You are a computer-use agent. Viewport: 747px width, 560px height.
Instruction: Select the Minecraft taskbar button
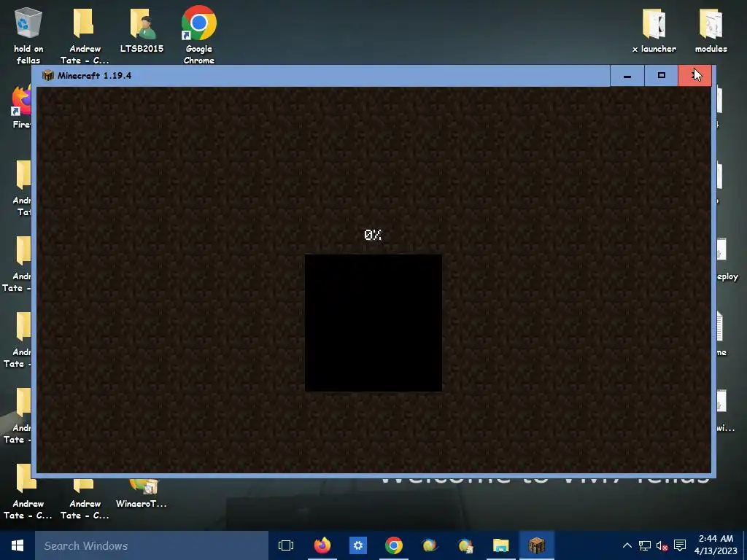[536, 545]
